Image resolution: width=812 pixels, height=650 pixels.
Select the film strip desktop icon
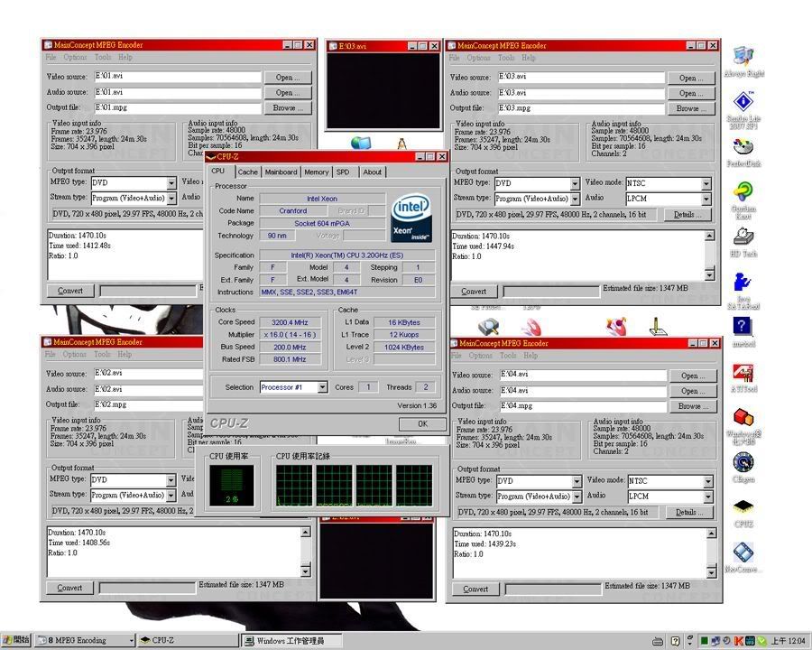coord(743,552)
